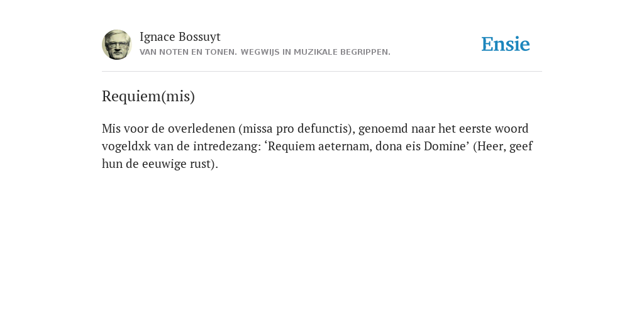Click the words 'eerste woord'

coord(494,128)
